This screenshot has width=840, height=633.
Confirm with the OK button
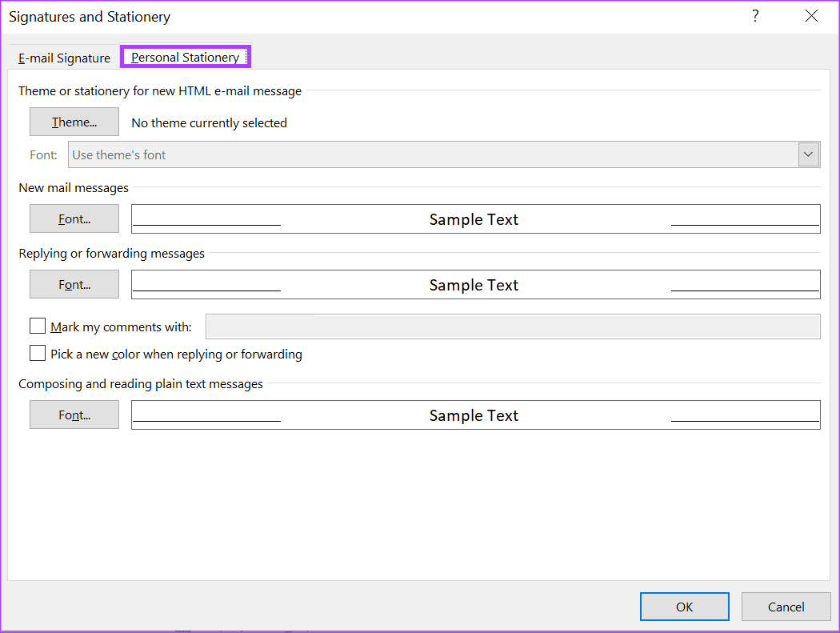(684, 607)
